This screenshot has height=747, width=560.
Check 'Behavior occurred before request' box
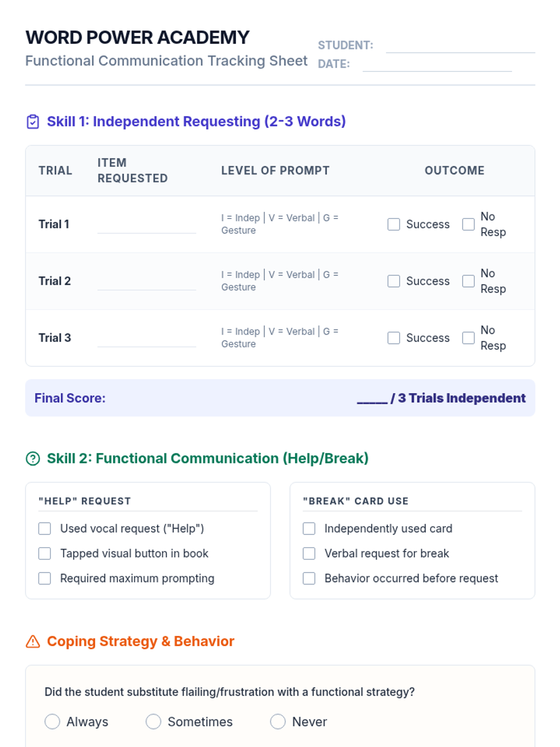(309, 578)
